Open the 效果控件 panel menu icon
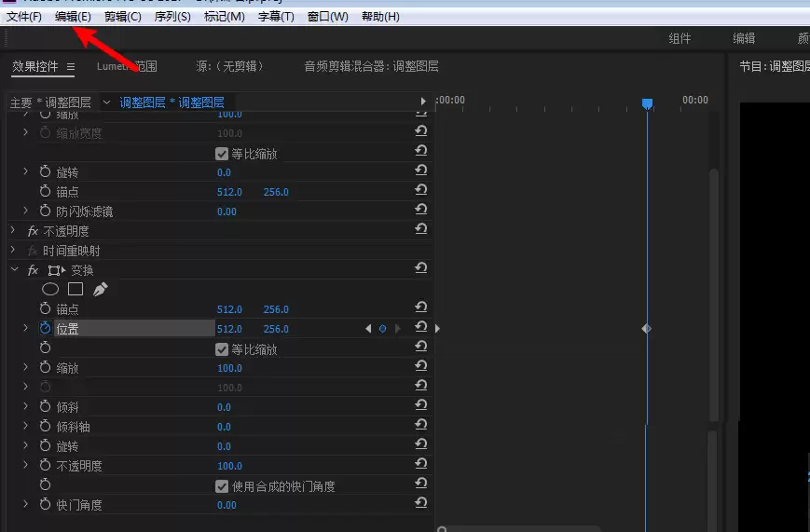810x532 pixels. [x=71, y=67]
